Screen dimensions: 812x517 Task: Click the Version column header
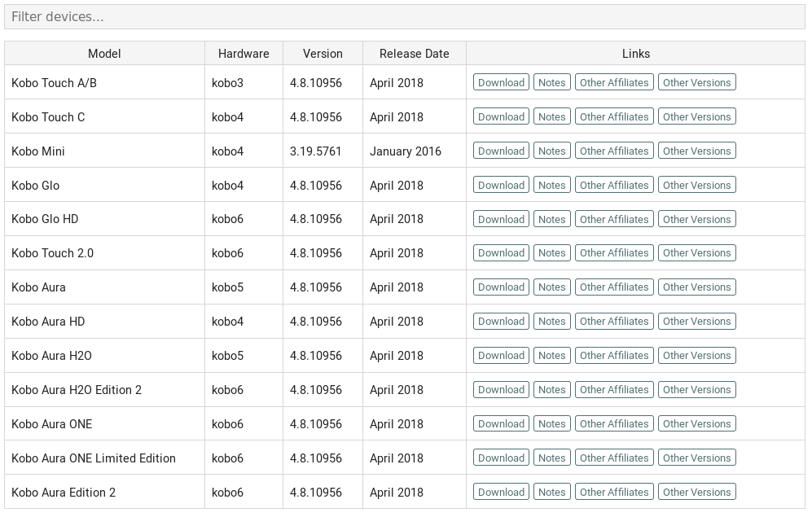point(323,53)
